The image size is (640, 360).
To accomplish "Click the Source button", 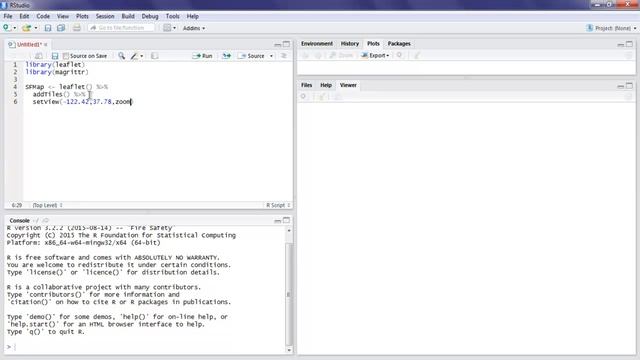I will [x=252, y=56].
